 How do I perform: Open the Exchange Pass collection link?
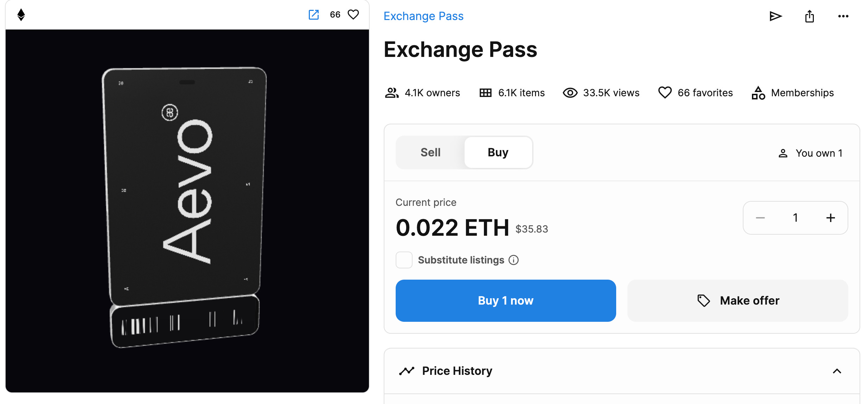click(x=423, y=16)
